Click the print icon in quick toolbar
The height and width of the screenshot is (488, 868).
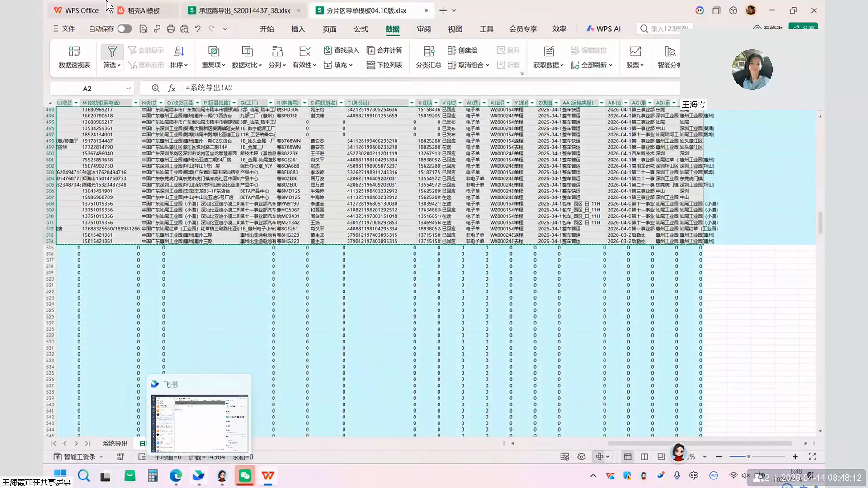[x=170, y=29]
